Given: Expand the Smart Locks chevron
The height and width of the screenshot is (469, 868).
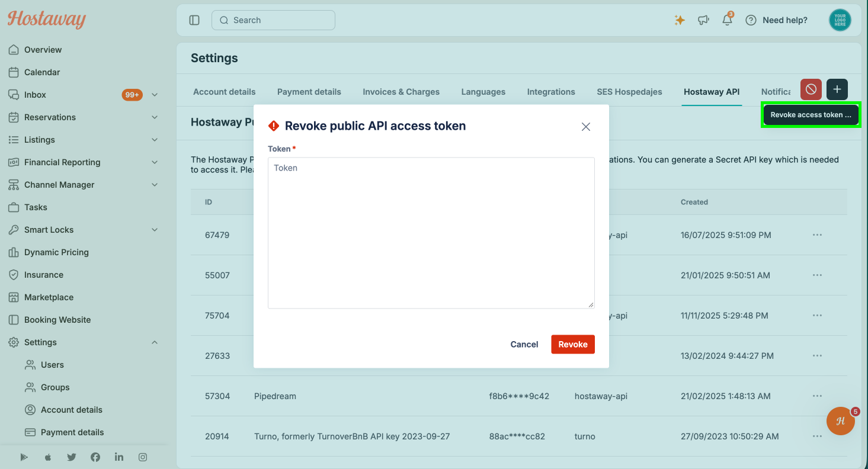Looking at the screenshot, I should [x=155, y=230].
